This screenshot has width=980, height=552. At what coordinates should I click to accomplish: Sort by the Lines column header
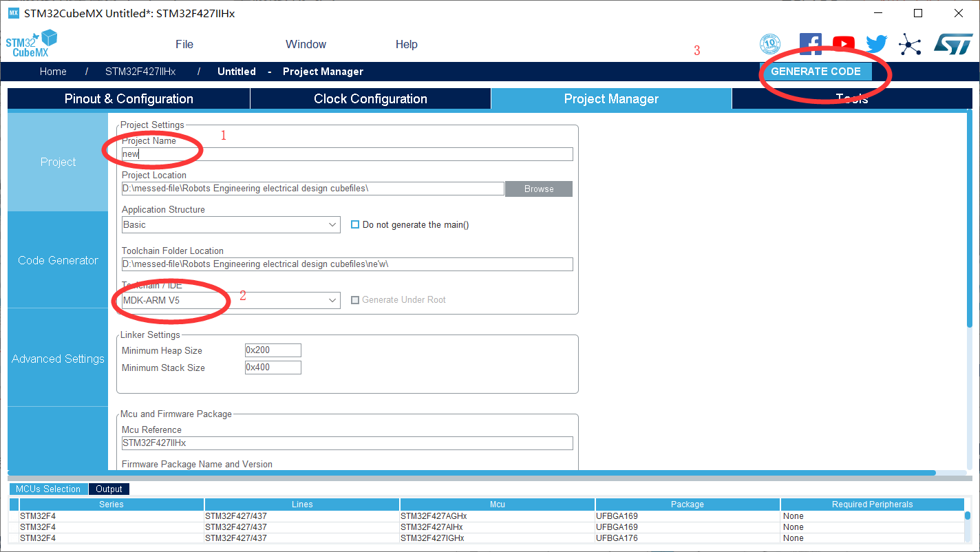click(302, 505)
